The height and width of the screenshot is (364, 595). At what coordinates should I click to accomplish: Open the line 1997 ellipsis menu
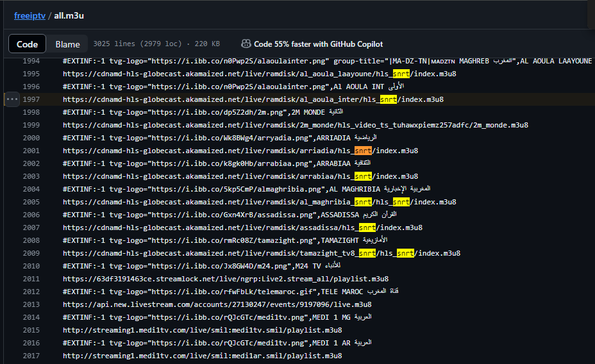(12, 99)
